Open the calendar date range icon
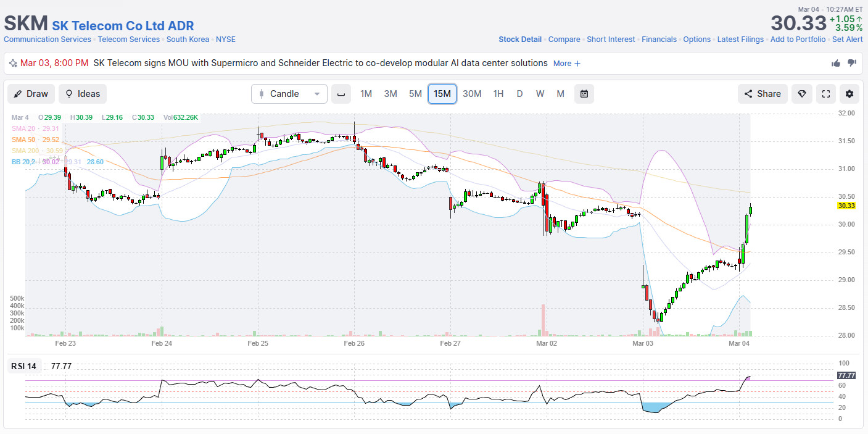Viewport: 868px width, 434px height. (x=584, y=94)
